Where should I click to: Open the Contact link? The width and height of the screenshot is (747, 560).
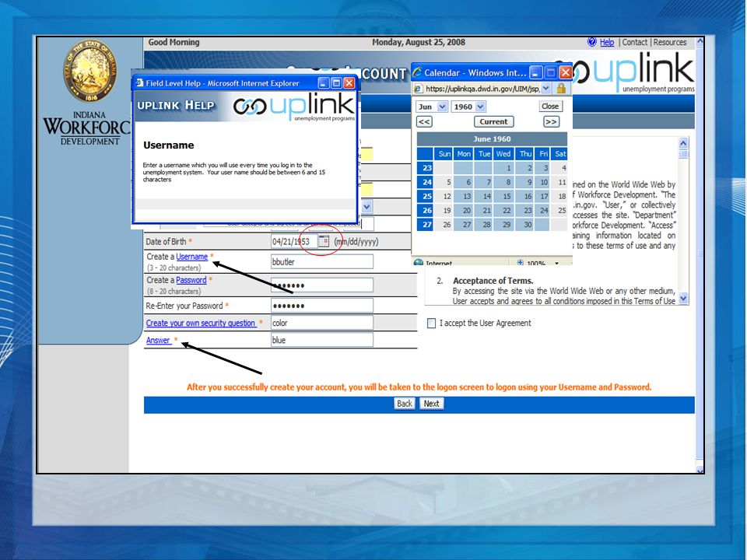[x=635, y=42]
